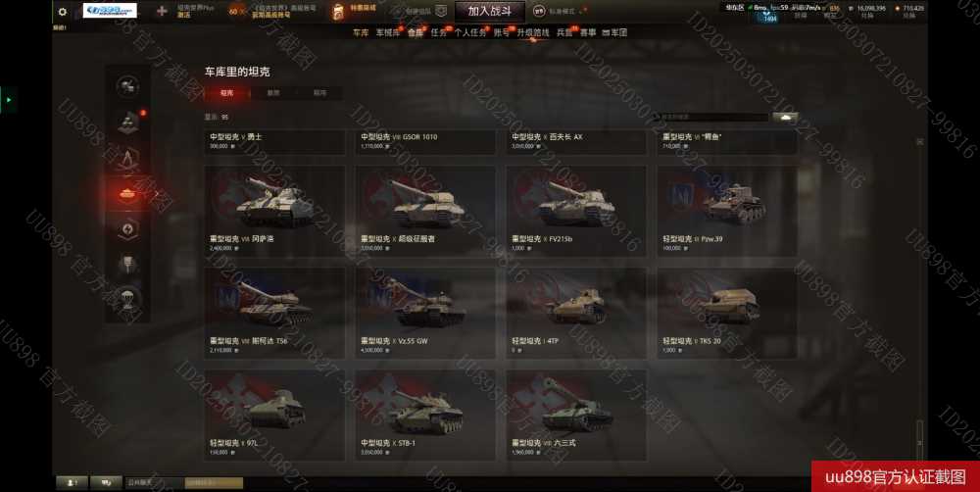Screen dimensions: 980x492
Task: Click the 加入战斗 button
Action: point(489,11)
